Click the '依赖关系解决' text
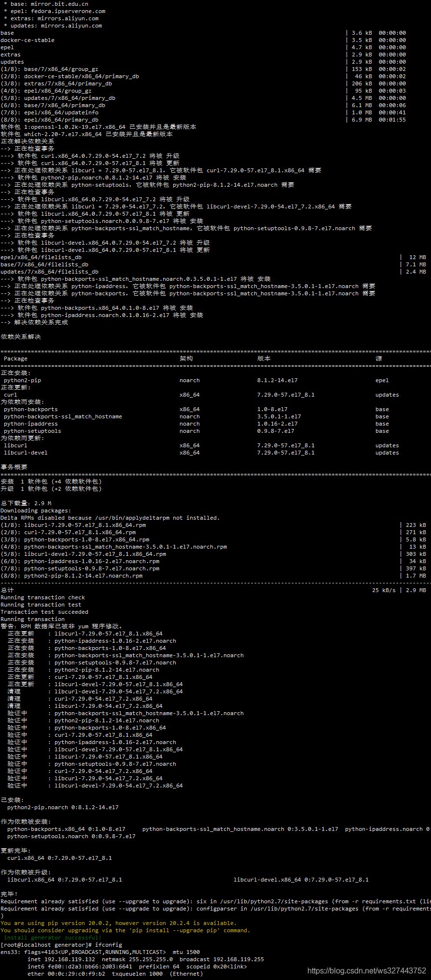Viewport: 431px width, 980px height. point(21,337)
